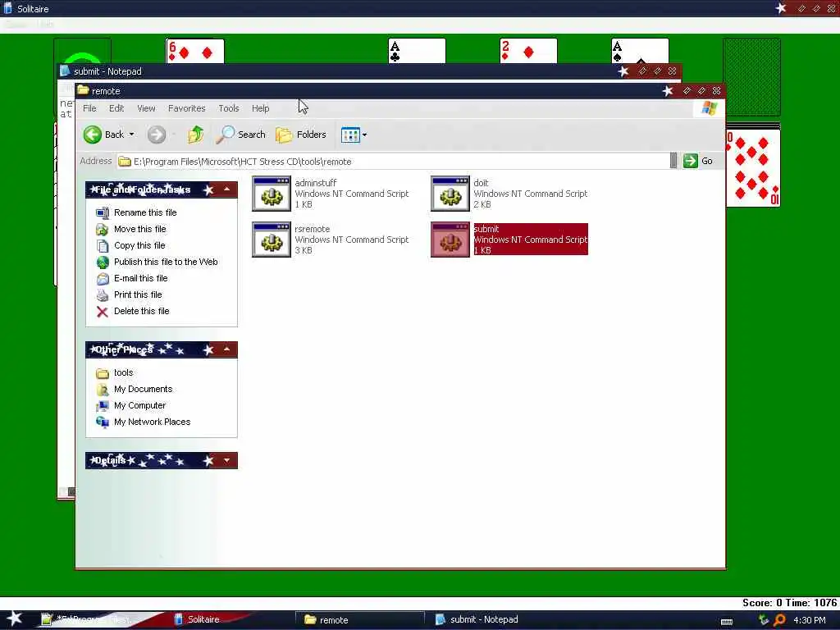The image size is (840, 630).
Task: Click the green Go button
Action: tap(698, 161)
